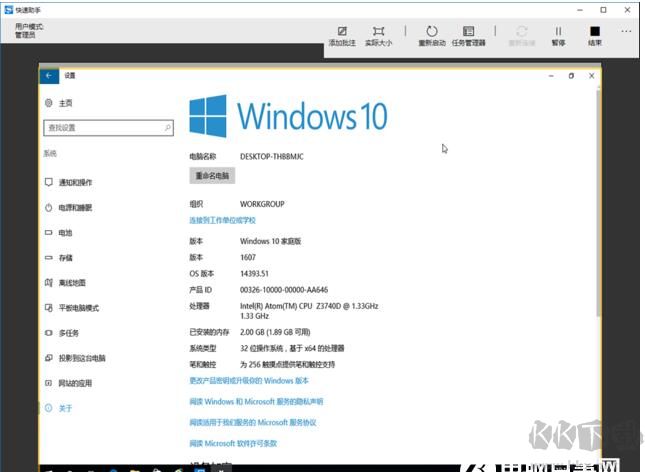End the session with the 结束 stop icon
Screen dimensions: 645x472
tap(595, 31)
